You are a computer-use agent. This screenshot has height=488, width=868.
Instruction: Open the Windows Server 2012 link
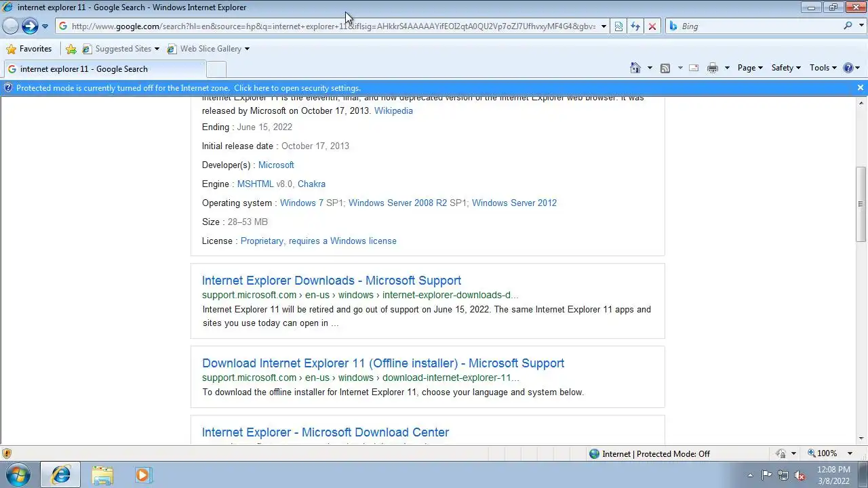tap(514, 203)
